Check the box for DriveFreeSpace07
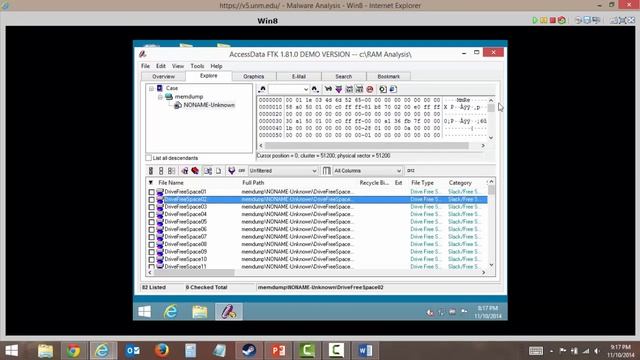This screenshot has height=360, width=640. tap(151, 237)
